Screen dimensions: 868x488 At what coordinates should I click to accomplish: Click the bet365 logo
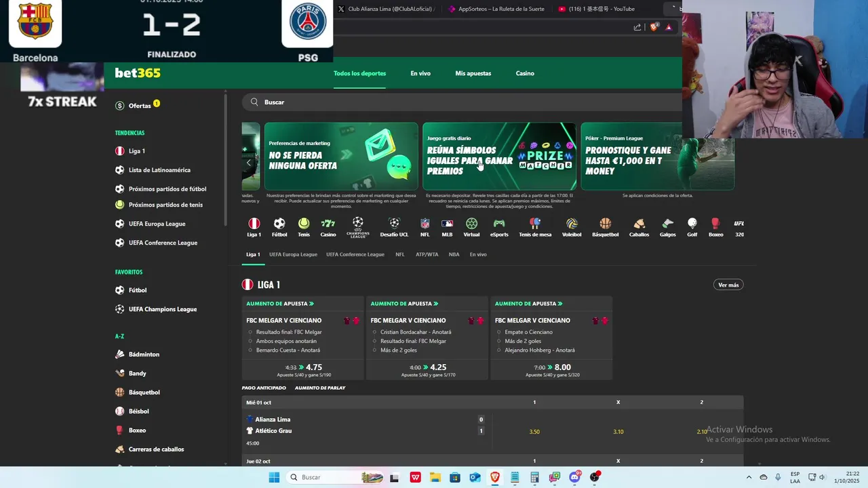click(x=138, y=73)
